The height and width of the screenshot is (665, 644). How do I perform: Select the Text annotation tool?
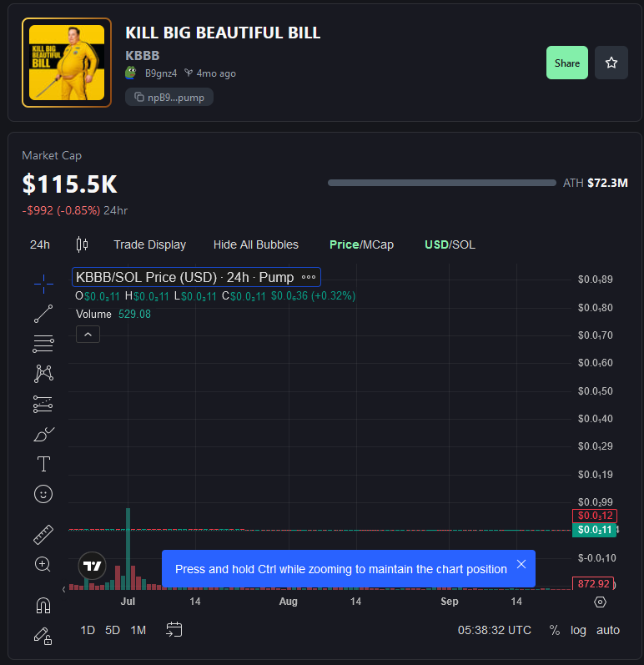click(43, 464)
